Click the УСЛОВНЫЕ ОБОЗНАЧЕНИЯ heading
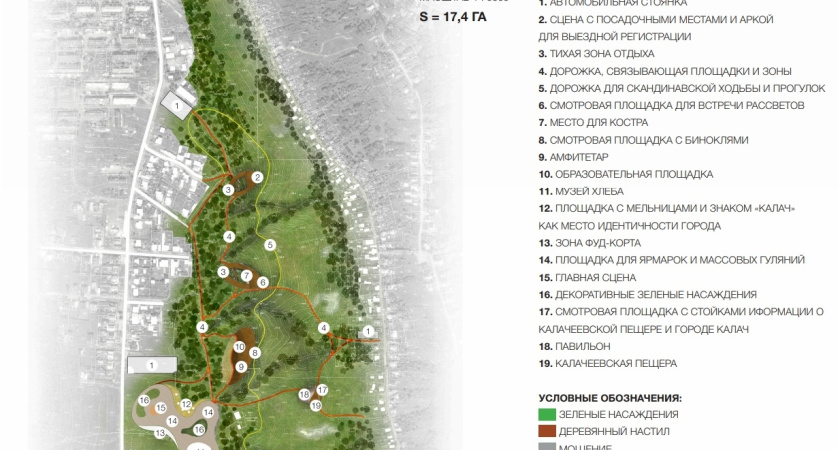The image size is (840, 450). 609,397
